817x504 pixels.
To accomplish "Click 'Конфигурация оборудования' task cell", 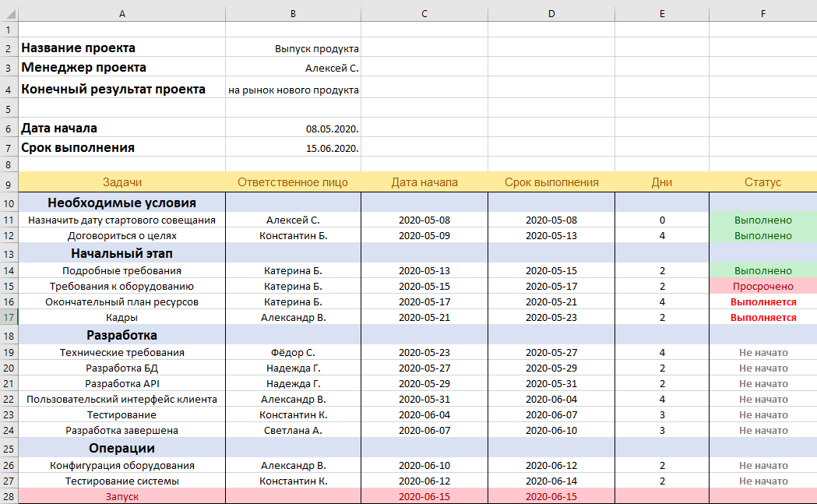I will [x=122, y=465].
